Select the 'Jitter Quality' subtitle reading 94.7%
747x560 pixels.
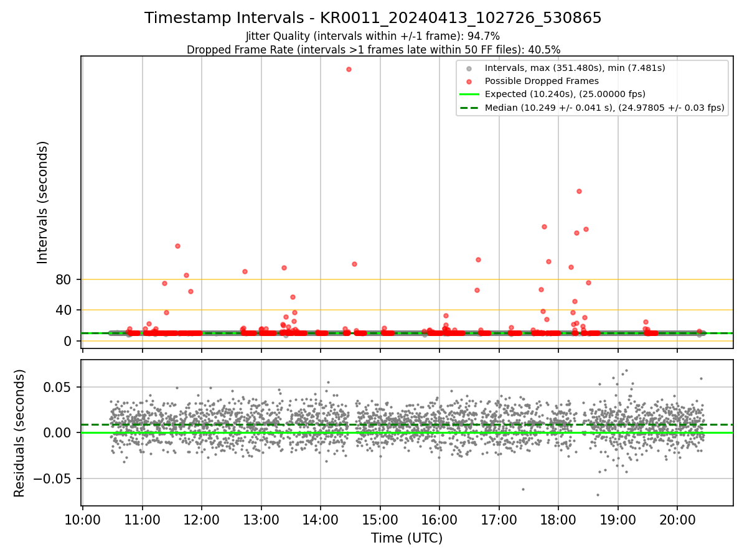pos(373,36)
